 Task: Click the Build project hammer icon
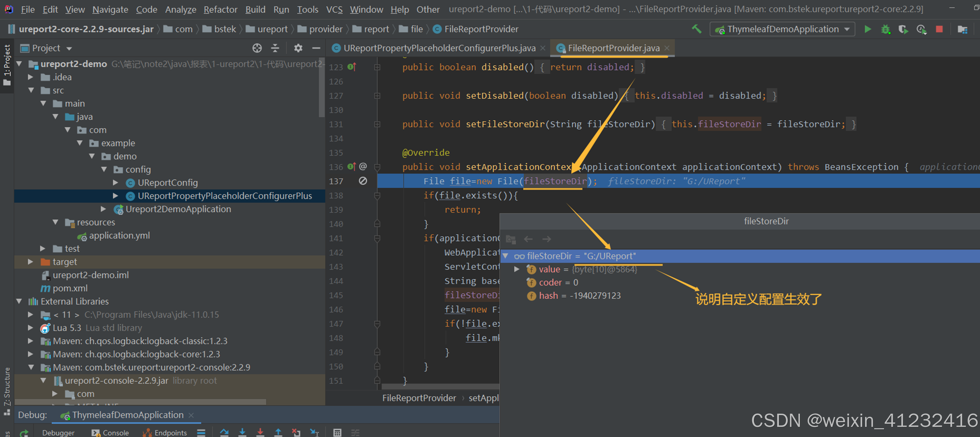[696, 29]
